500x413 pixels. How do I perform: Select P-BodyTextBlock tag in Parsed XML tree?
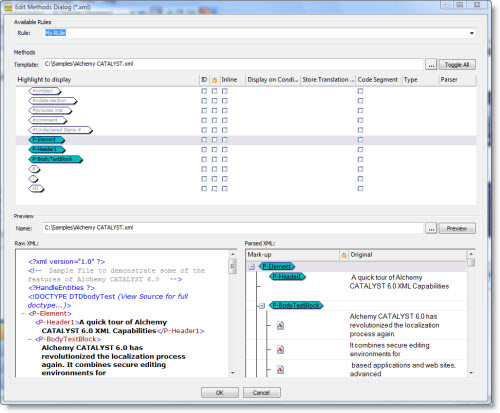(x=296, y=305)
